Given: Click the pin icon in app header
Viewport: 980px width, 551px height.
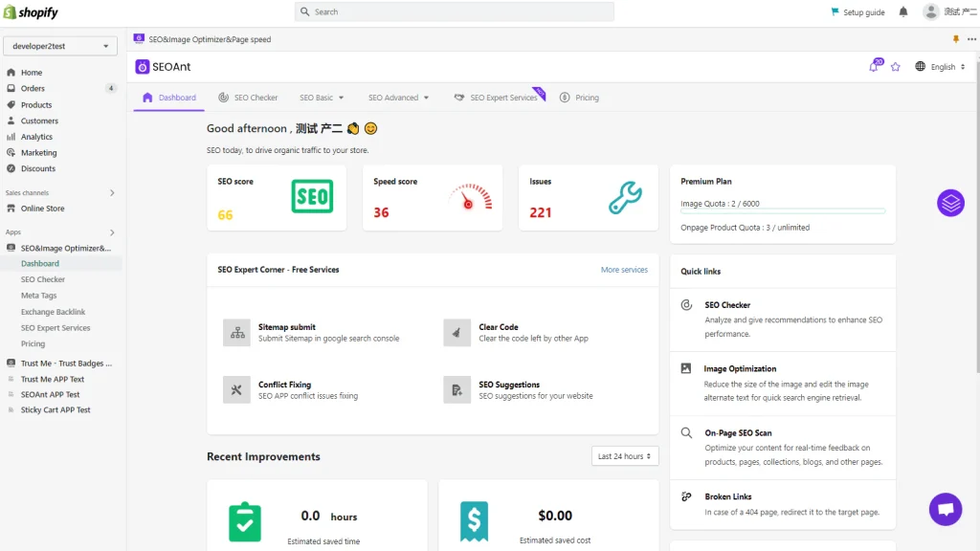Looking at the screenshot, I should (955, 39).
